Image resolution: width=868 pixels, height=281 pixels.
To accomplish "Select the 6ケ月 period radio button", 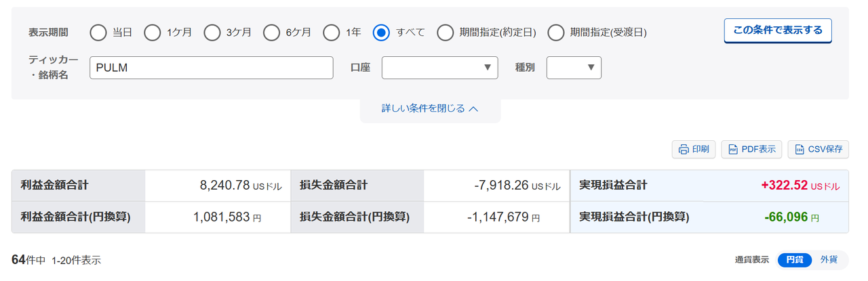I will [272, 32].
